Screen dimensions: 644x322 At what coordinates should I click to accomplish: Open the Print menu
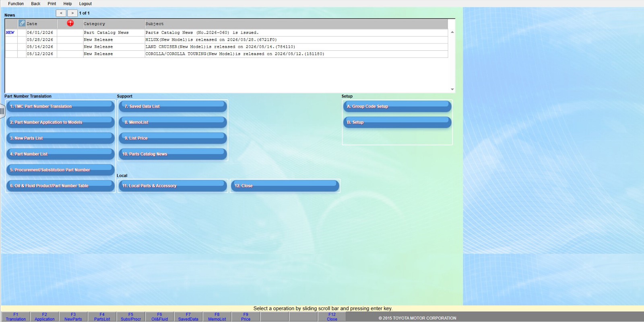52,4
